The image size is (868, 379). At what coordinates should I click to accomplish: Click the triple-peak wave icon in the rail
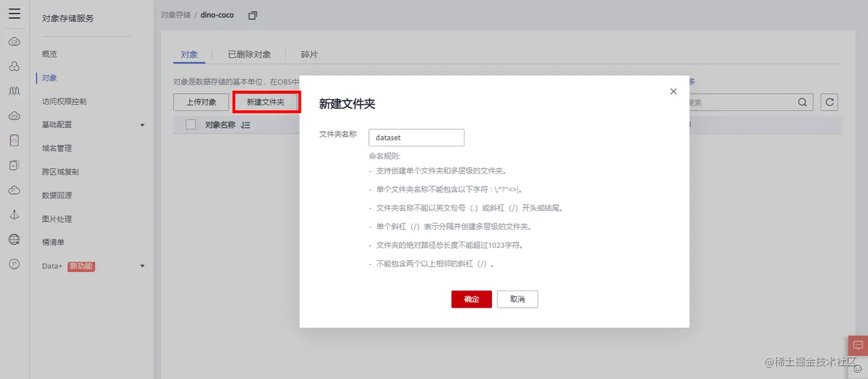point(14,91)
